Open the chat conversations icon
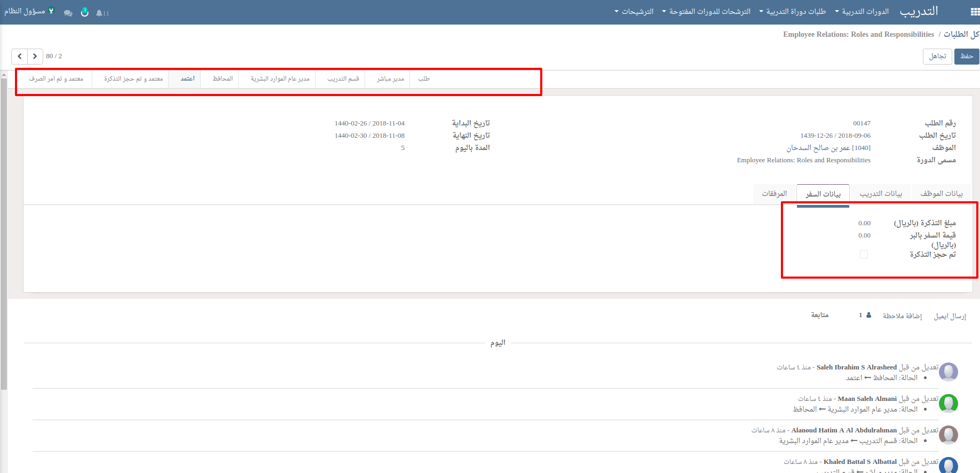This screenshot has width=980, height=473. pos(68,13)
